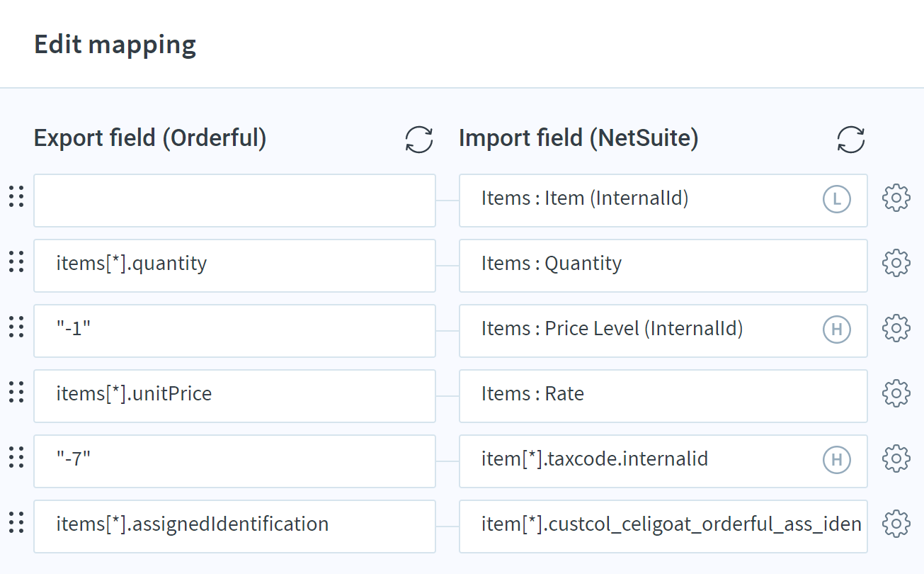Open settings gear for Items : Rate mapping
This screenshot has height=574, width=924.
pos(896,393)
